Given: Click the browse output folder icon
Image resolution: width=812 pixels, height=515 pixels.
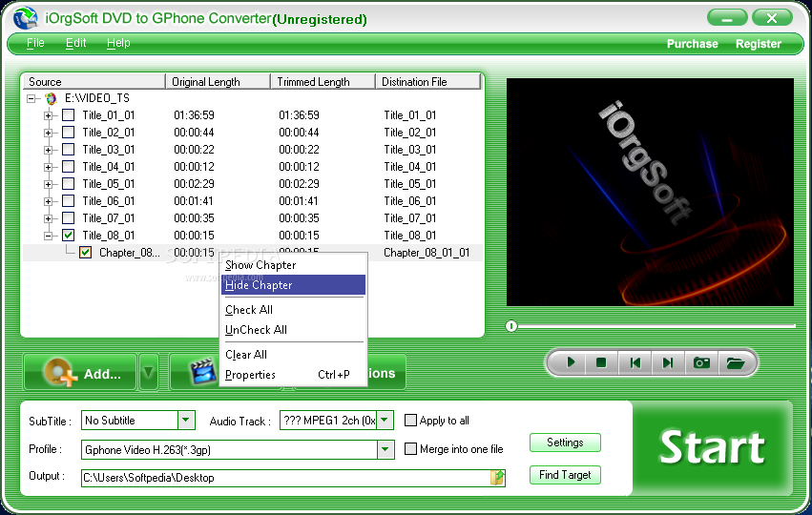Looking at the screenshot, I should pyautogui.click(x=497, y=477).
